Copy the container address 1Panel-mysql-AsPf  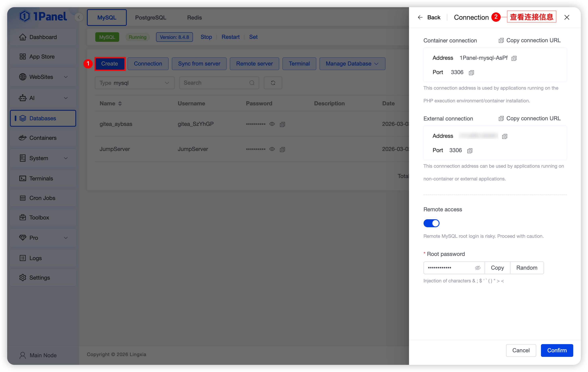pyautogui.click(x=514, y=58)
